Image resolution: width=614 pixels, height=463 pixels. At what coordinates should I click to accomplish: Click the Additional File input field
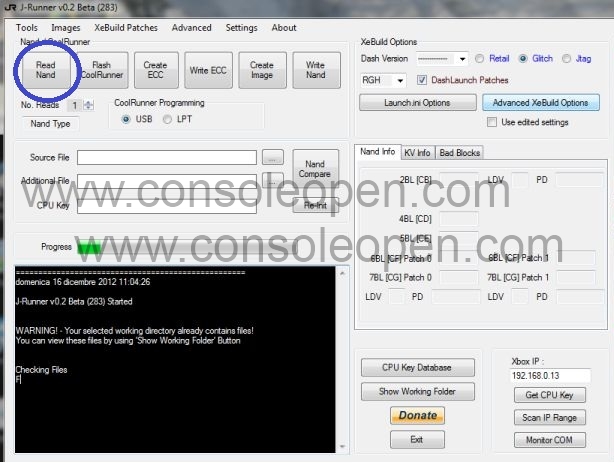(x=167, y=181)
